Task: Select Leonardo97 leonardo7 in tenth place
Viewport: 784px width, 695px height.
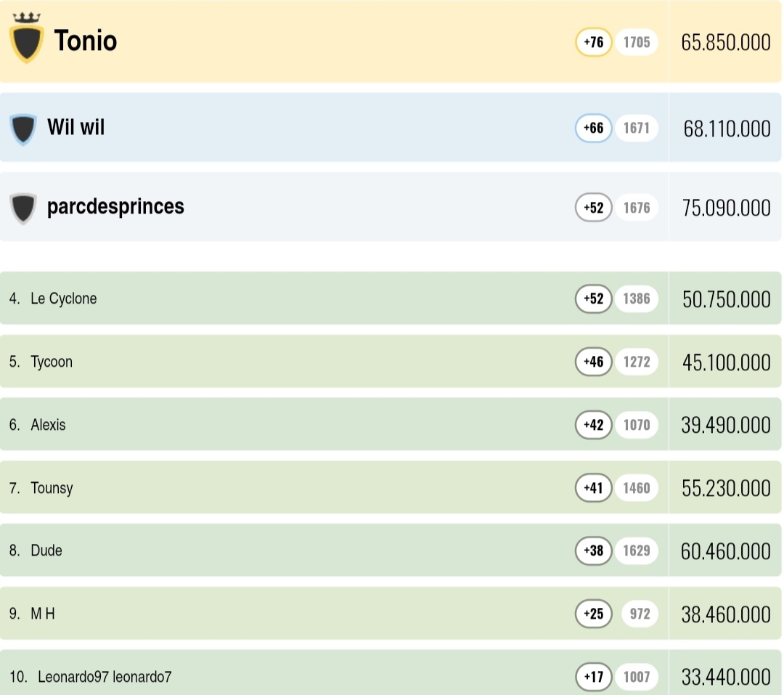Action: point(105,678)
